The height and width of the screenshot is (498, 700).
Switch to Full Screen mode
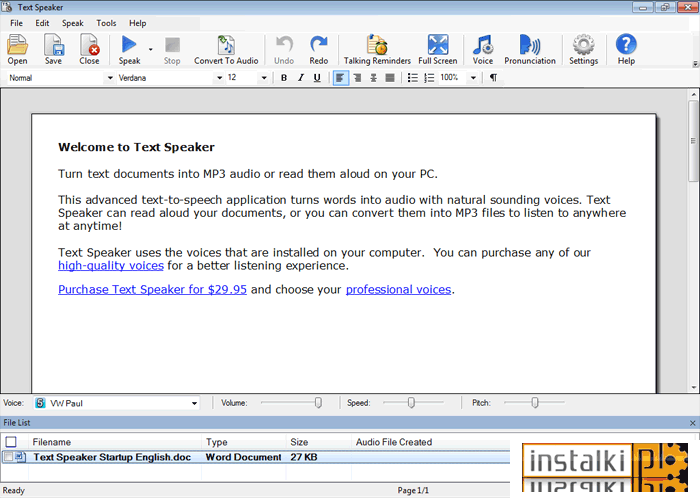438,49
